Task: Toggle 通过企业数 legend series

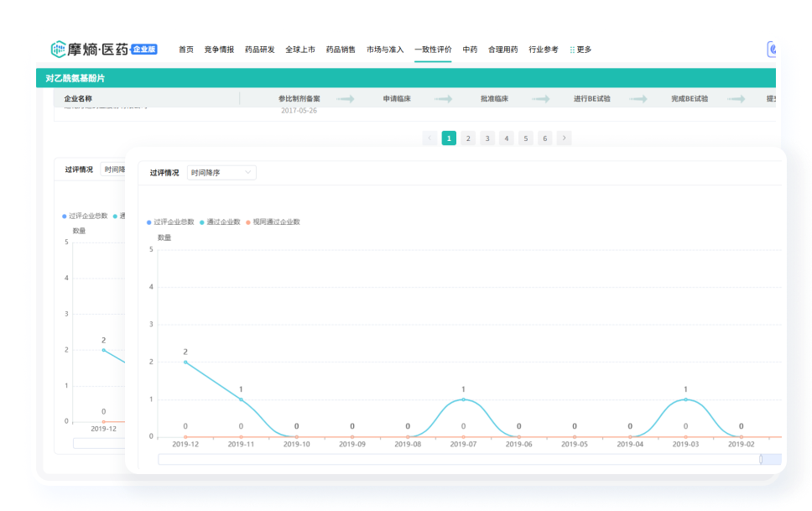Action: [x=220, y=222]
